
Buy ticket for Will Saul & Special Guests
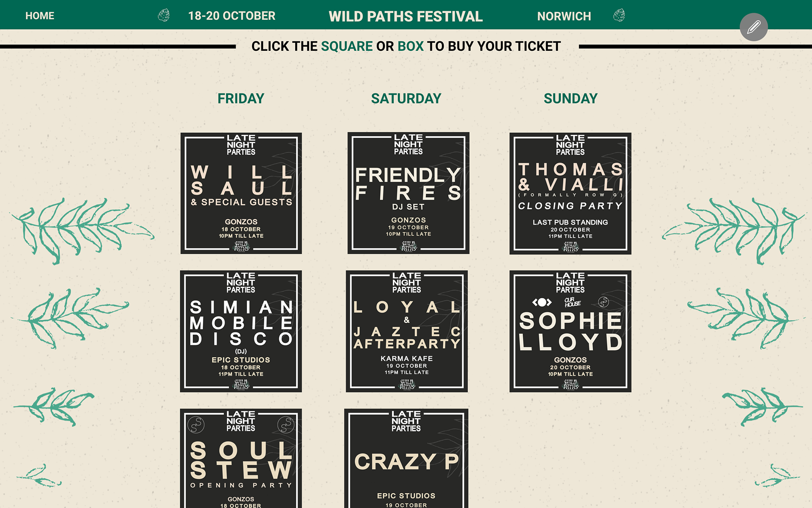pyautogui.click(x=241, y=193)
